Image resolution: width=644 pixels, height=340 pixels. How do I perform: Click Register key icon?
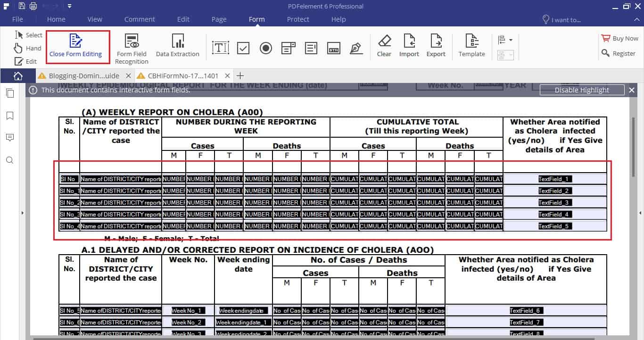(x=606, y=53)
